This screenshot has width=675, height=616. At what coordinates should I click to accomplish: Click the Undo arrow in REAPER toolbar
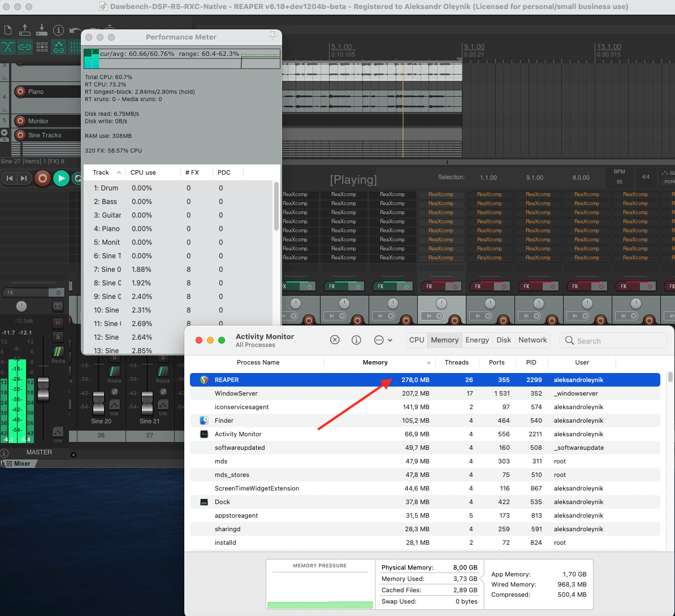[x=75, y=31]
